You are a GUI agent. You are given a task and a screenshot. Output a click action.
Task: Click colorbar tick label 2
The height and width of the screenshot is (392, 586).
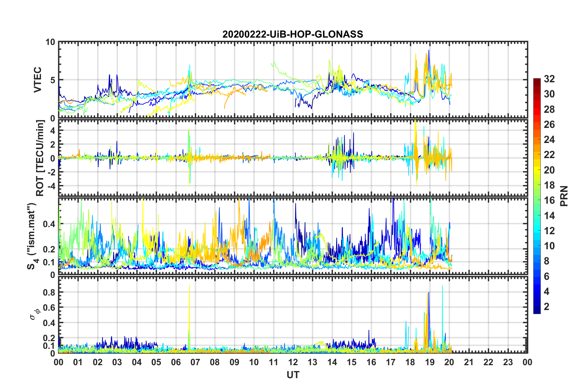(x=546, y=306)
